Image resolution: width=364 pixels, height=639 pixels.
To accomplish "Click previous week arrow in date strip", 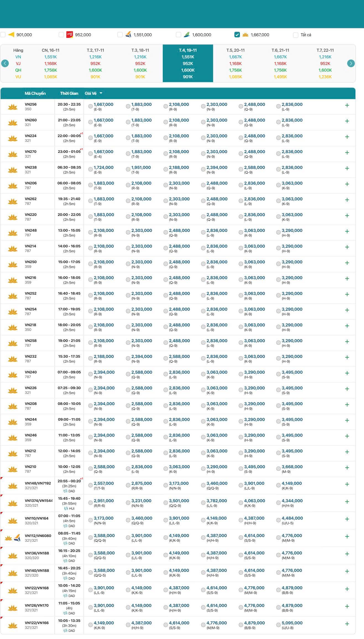I will pos(5,63).
